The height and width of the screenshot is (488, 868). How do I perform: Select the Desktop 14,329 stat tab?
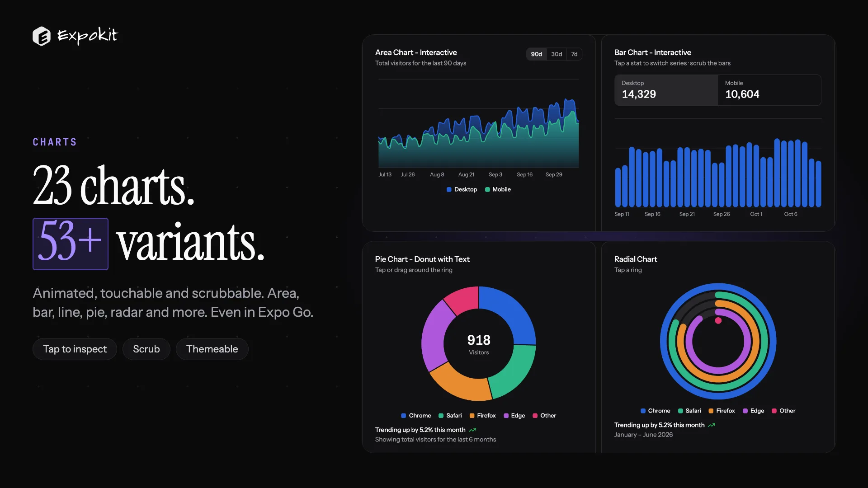[x=666, y=90]
